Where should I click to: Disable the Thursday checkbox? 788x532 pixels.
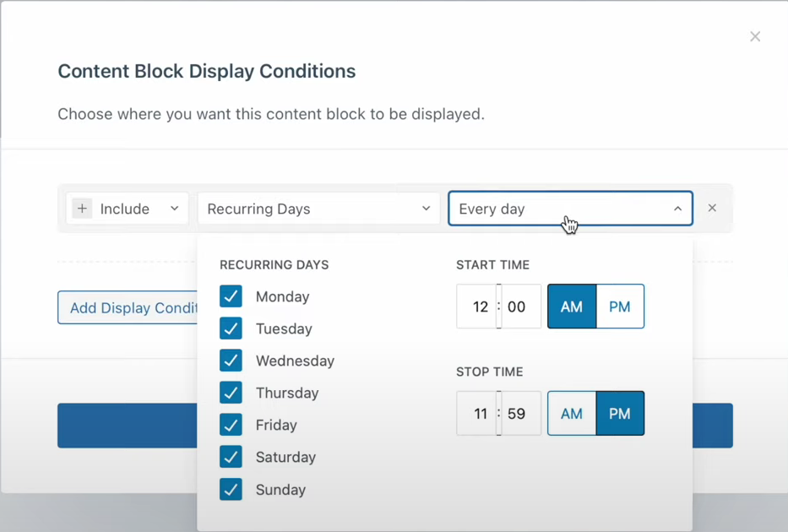[x=231, y=393]
